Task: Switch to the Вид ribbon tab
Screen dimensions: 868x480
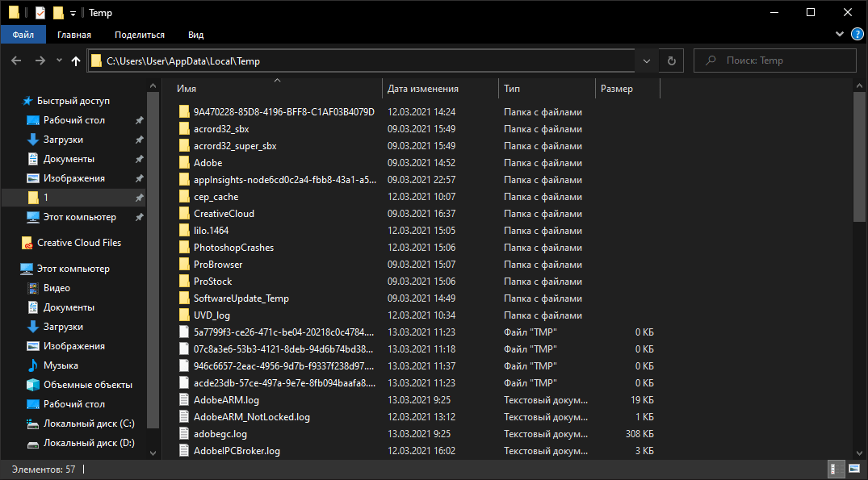Action: coord(195,35)
